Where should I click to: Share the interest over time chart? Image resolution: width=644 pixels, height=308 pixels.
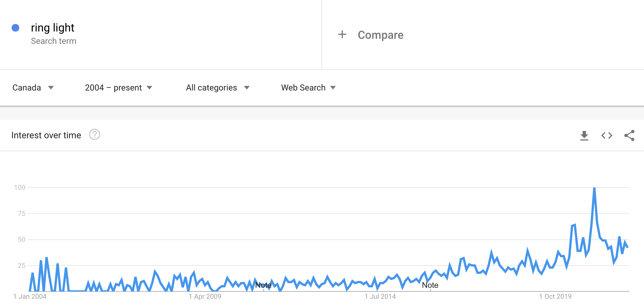629,135
